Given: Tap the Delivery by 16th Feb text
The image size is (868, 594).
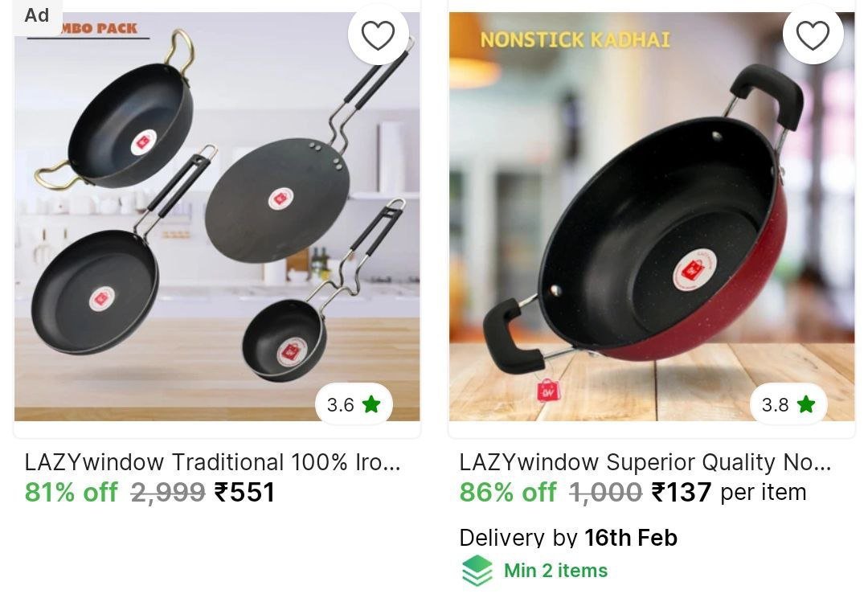Looking at the screenshot, I should coord(567,538).
